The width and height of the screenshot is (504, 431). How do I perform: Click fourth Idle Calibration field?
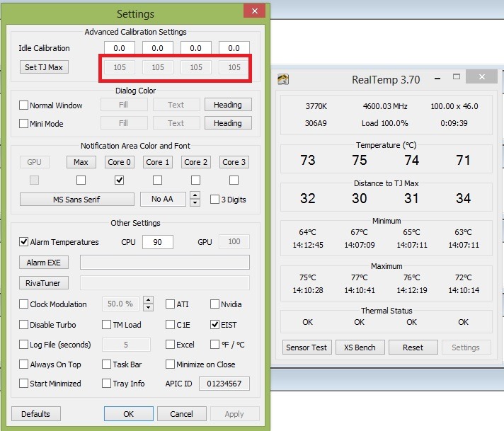tap(234, 48)
